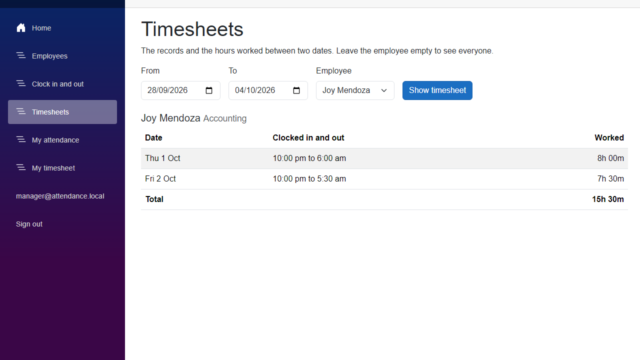Click the Joy Mendoza employee name heading
Screen dimensions: 640x360
pyautogui.click(x=171, y=118)
